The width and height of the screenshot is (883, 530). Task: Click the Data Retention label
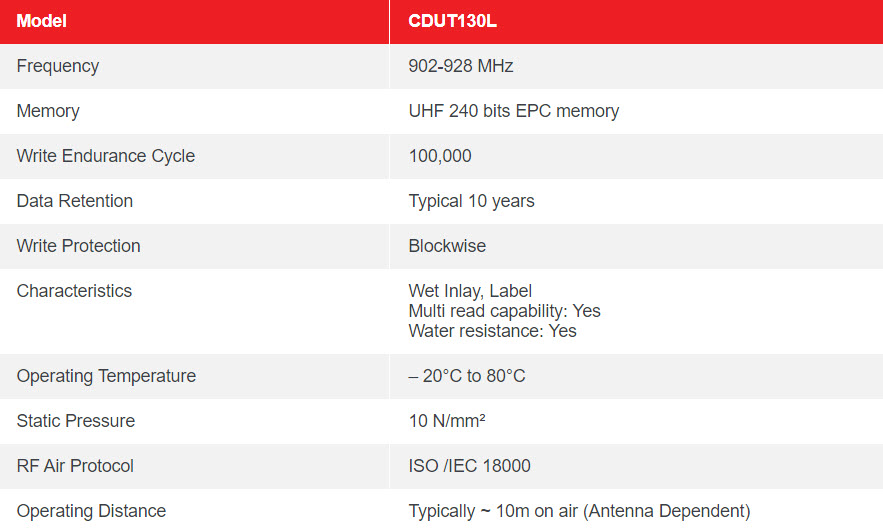[74, 201]
